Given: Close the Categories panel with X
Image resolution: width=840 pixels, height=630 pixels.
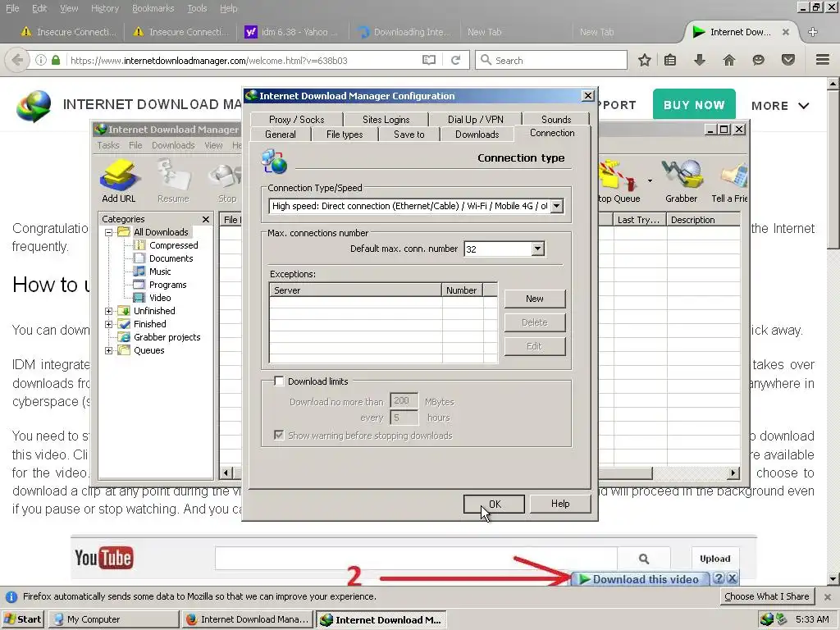Looking at the screenshot, I should tap(206, 219).
